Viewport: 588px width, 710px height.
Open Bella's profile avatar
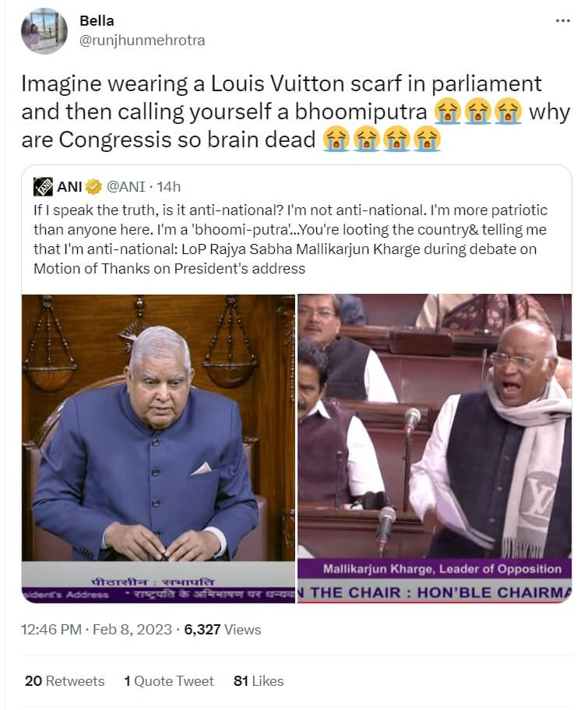(x=44, y=31)
